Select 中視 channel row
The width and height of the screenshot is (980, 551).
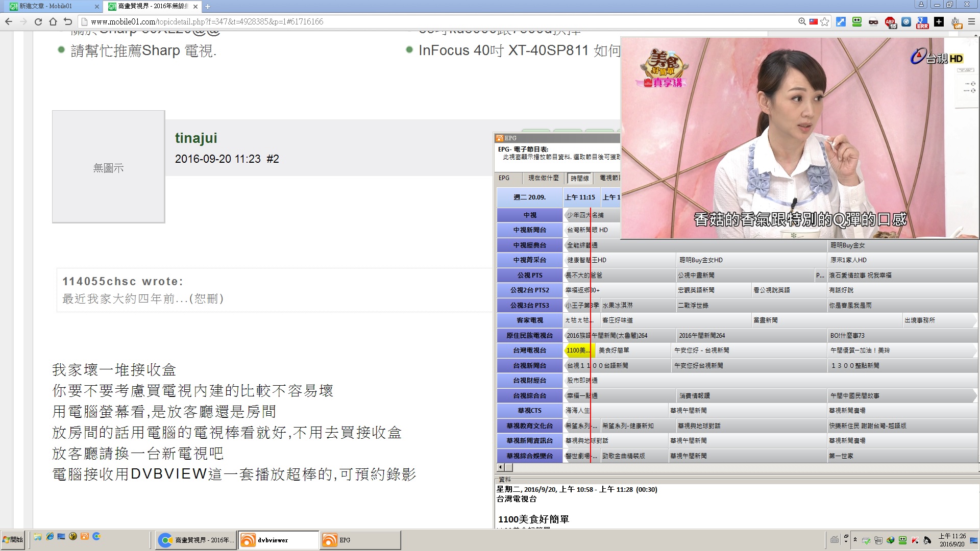point(530,215)
